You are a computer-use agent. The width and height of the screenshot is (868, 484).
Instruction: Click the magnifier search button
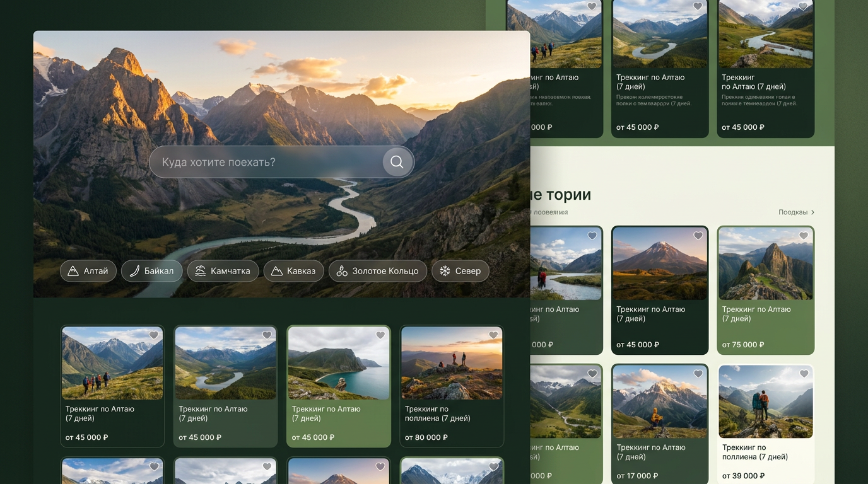point(397,162)
